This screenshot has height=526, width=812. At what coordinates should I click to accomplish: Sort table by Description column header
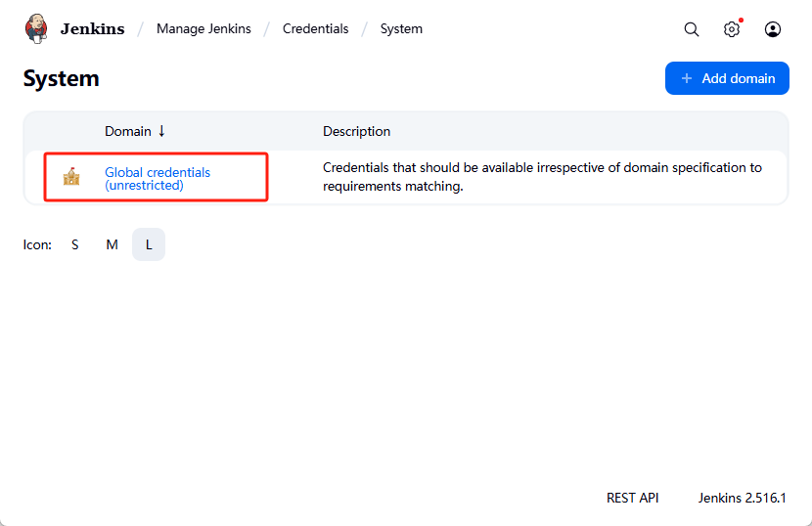(x=356, y=131)
